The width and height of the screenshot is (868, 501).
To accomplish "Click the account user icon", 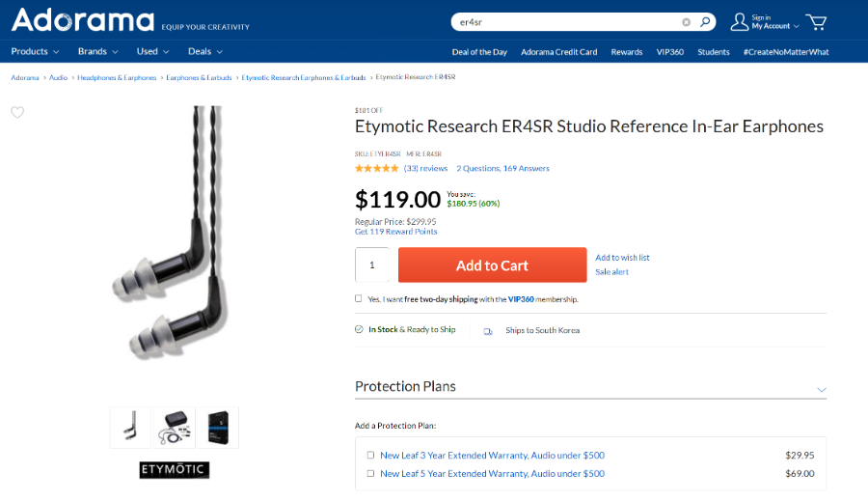I will [x=739, y=22].
